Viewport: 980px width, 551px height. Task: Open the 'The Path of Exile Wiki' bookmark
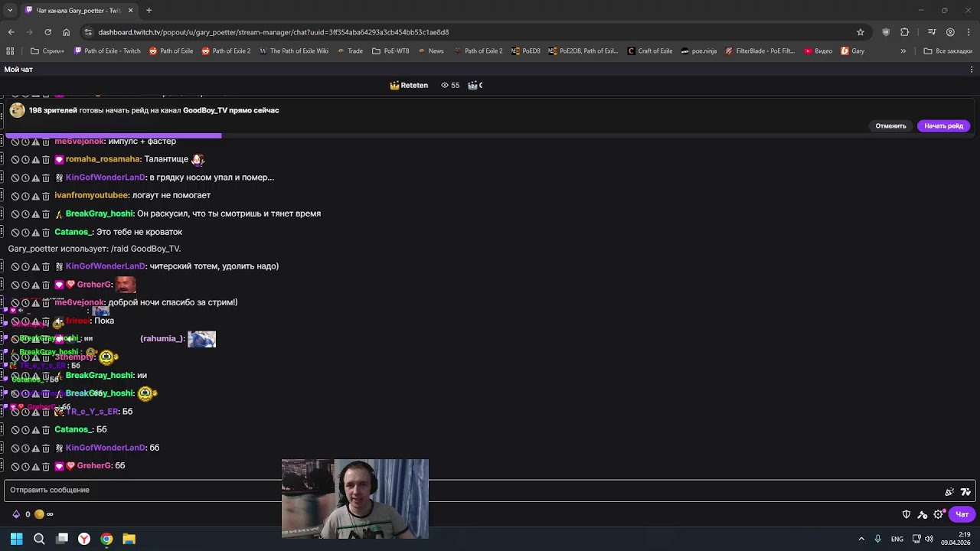click(x=294, y=51)
